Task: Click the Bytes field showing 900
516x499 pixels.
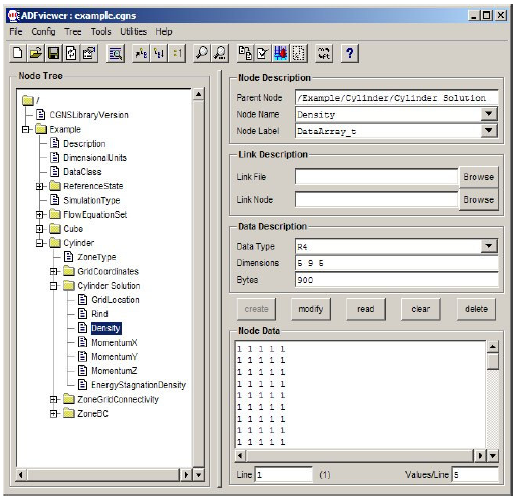Action: click(397, 280)
